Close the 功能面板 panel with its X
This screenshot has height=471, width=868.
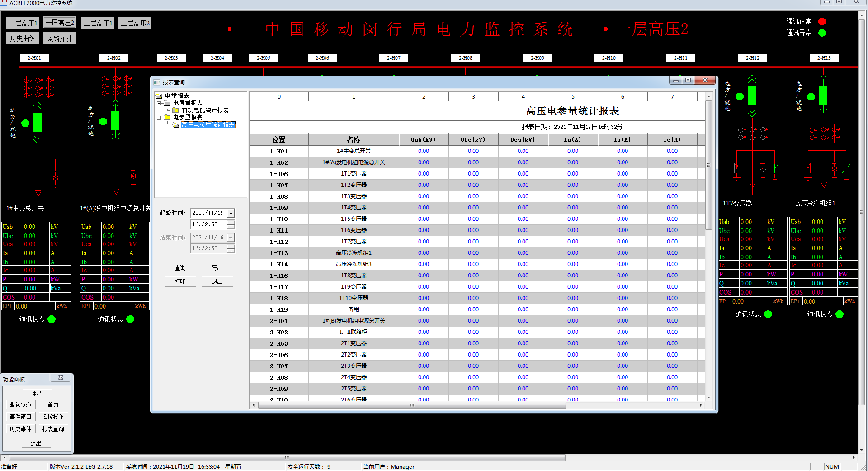[61, 377]
